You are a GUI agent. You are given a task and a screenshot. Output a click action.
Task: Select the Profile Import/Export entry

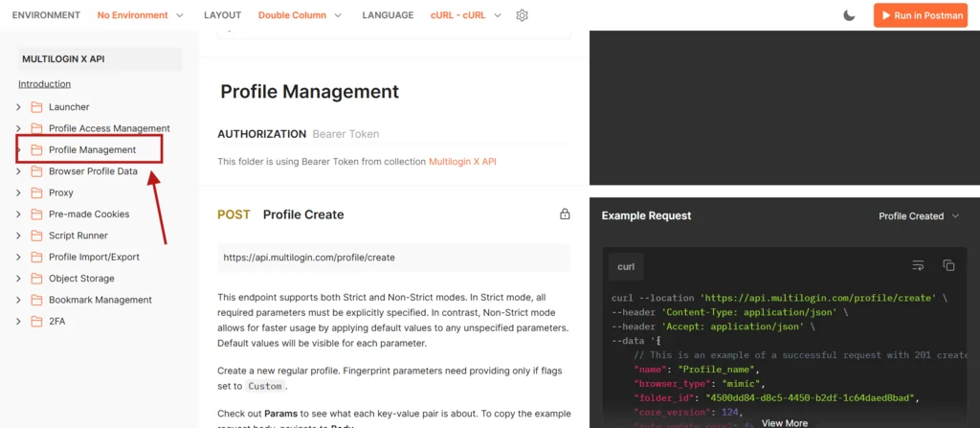(x=94, y=257)
